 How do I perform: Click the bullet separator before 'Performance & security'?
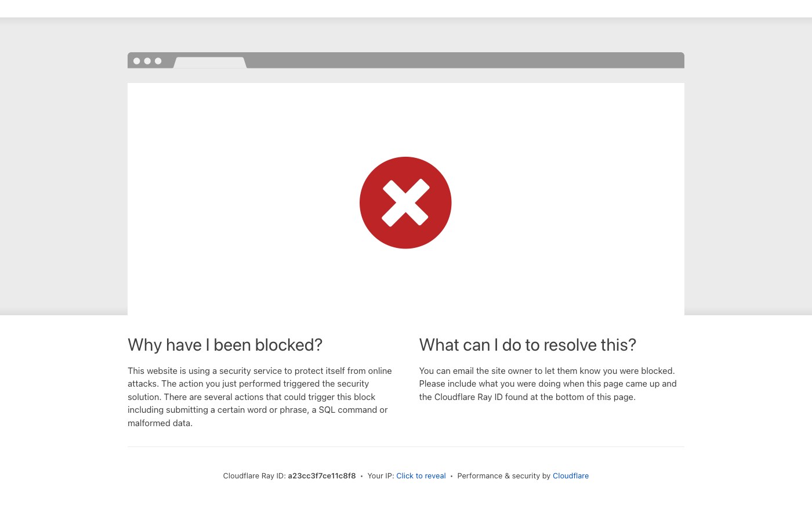(x=451, y=476)
